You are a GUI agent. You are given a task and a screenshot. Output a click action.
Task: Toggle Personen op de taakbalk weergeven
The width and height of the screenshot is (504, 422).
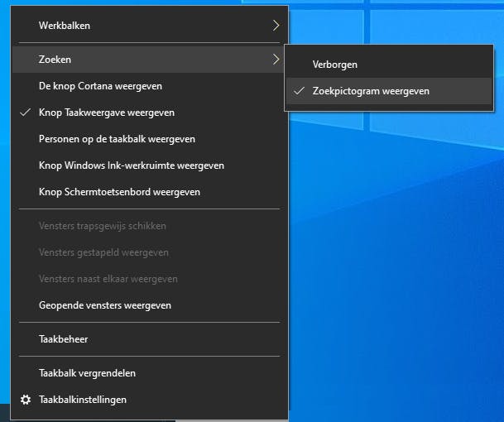click(150, 139)
